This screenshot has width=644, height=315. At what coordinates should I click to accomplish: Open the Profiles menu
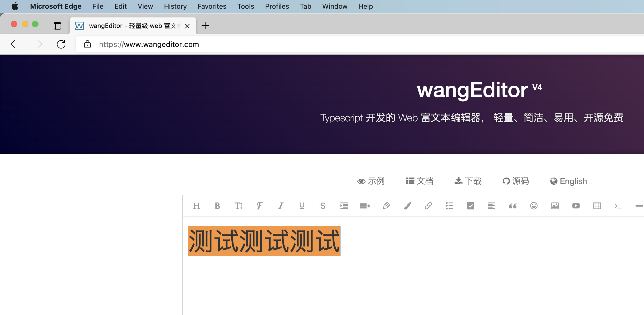click(x=277, y=6)
